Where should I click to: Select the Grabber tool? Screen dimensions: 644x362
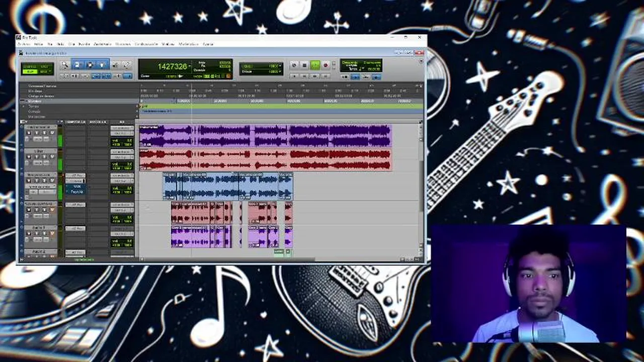pos(102,65)
